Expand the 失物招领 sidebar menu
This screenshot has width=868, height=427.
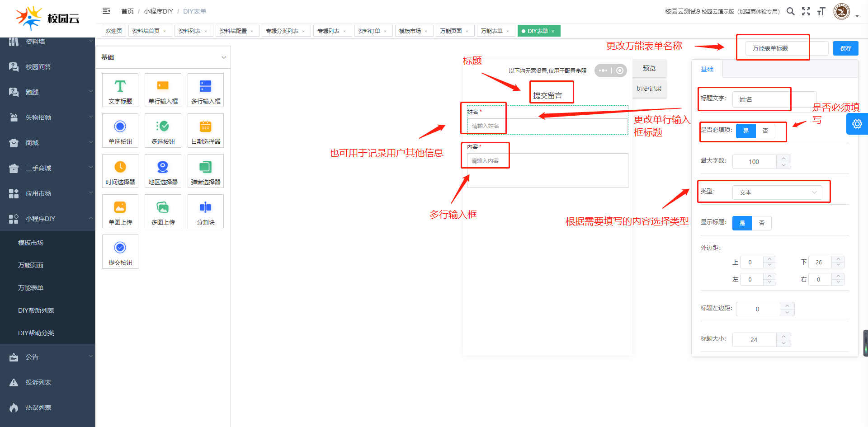(x=47, y=117)
